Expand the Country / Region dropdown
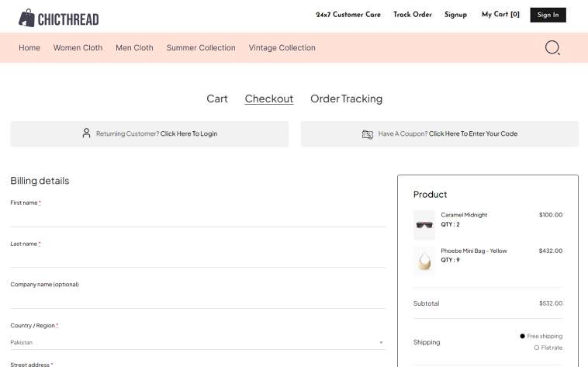This screenshot has height=367, width=588. click(x=197, y=342)
